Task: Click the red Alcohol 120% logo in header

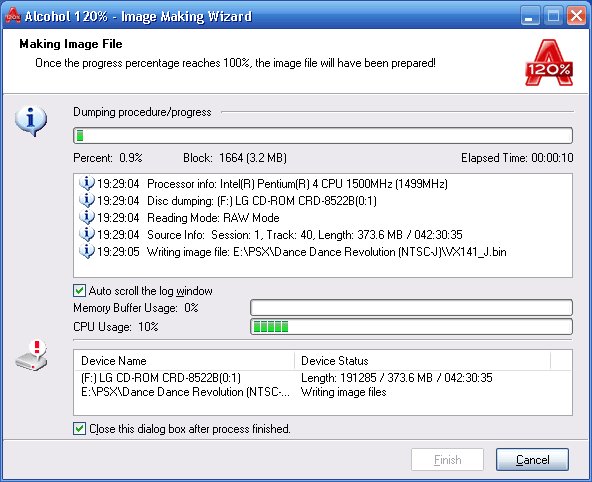Action: (x=549, y=62)
